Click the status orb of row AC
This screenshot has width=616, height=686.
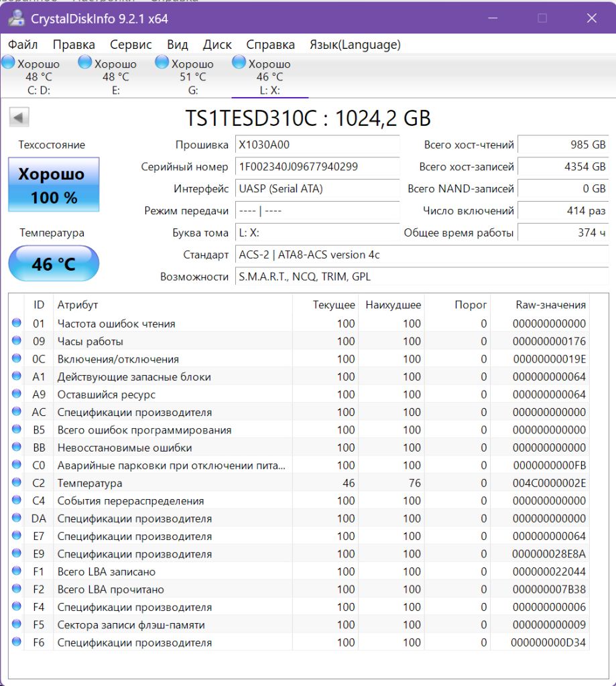17,411
